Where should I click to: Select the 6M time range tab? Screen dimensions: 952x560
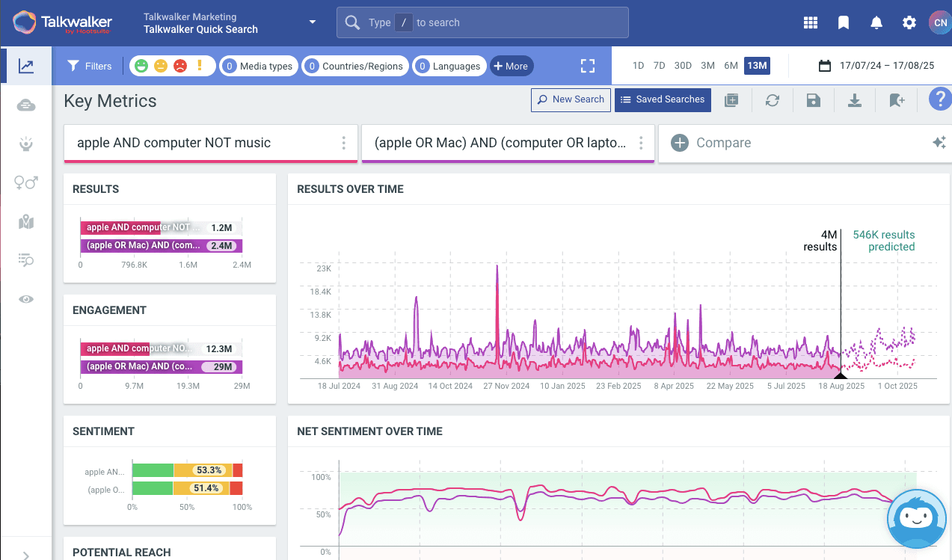(x=731, y=66)
